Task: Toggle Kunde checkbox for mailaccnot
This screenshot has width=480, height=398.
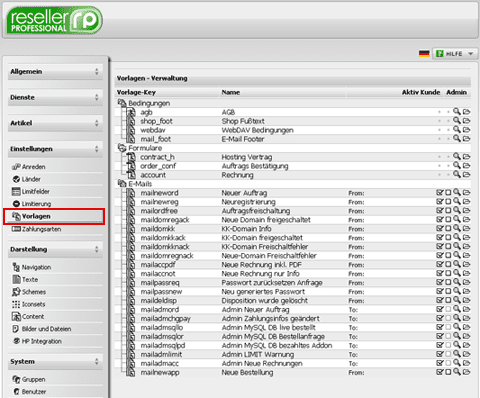Action: point(448,274)
